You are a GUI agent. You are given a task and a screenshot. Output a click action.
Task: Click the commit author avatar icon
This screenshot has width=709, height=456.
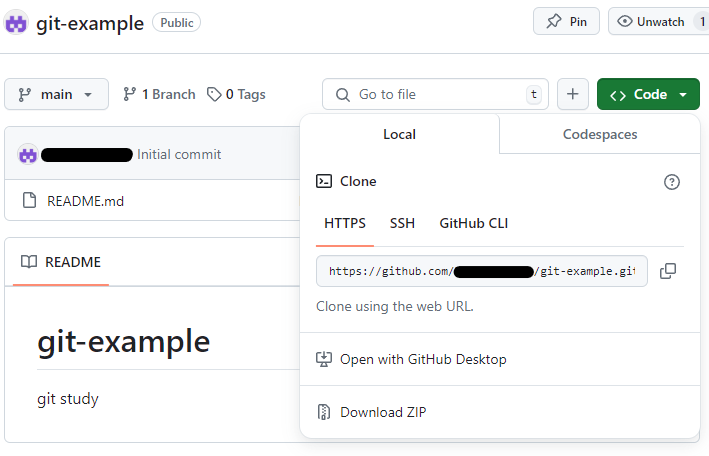tap(28, 155)
